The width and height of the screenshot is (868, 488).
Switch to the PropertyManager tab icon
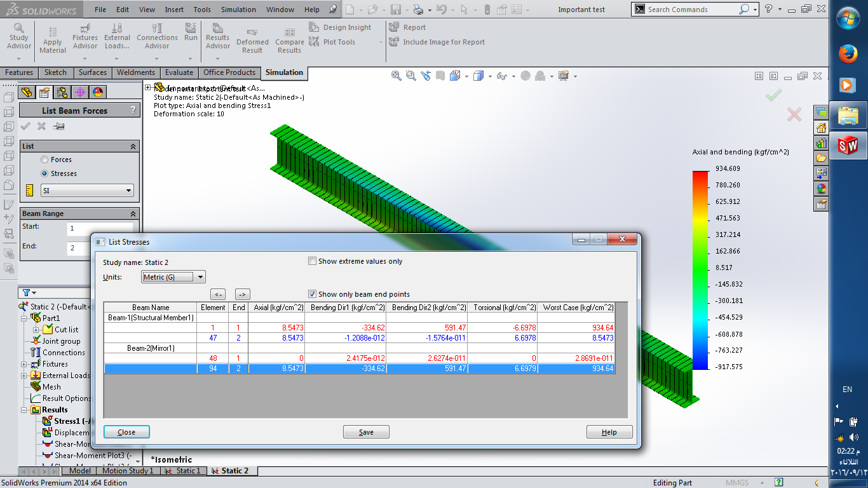tap(44, 92)
